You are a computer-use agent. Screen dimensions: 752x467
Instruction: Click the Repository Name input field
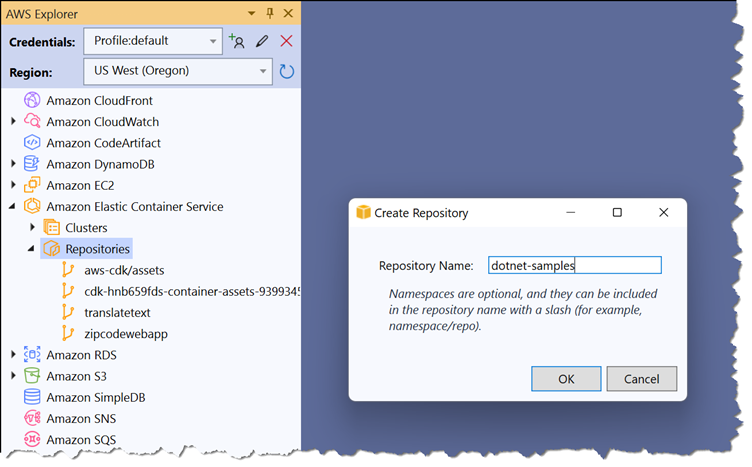tap(575, 265)
